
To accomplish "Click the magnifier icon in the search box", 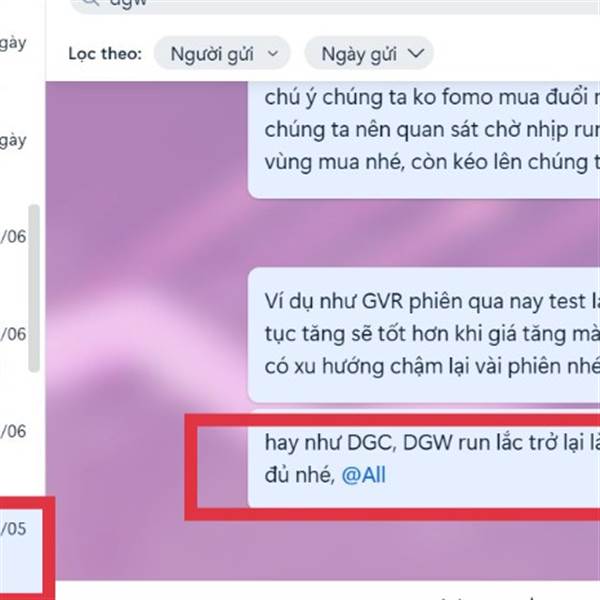I will coord(90,3).
